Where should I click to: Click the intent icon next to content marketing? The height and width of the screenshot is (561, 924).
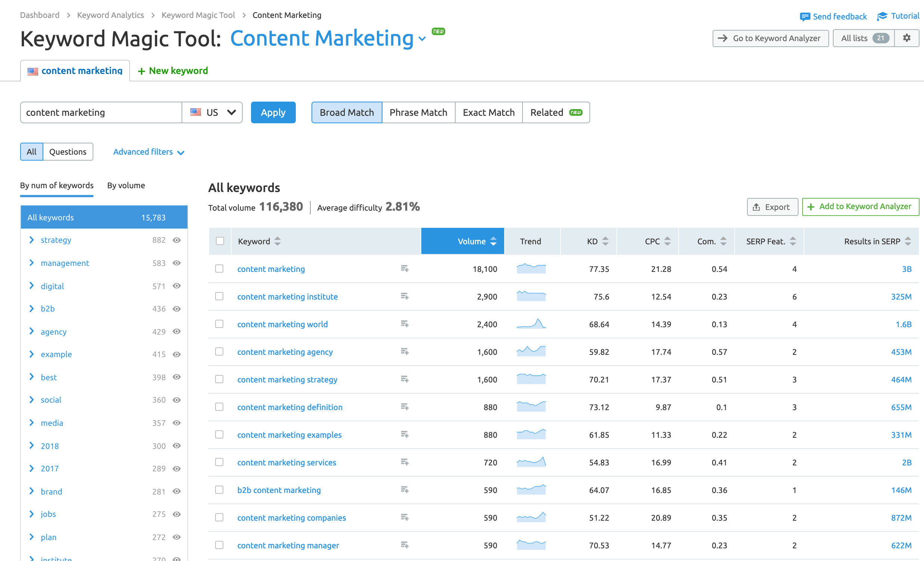pos(405,269)
